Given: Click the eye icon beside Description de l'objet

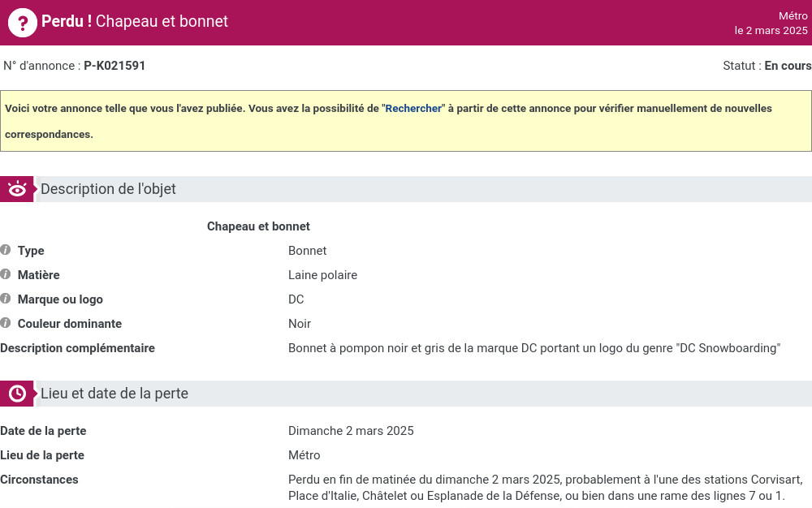Looking at the screenshot, I should pos(17,189).
